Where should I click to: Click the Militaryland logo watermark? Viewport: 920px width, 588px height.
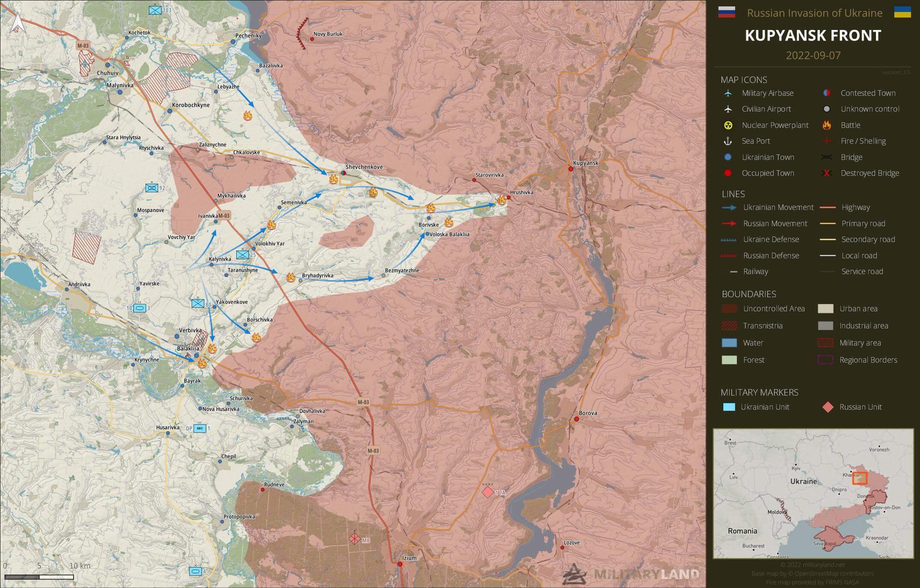coord(631,575)
